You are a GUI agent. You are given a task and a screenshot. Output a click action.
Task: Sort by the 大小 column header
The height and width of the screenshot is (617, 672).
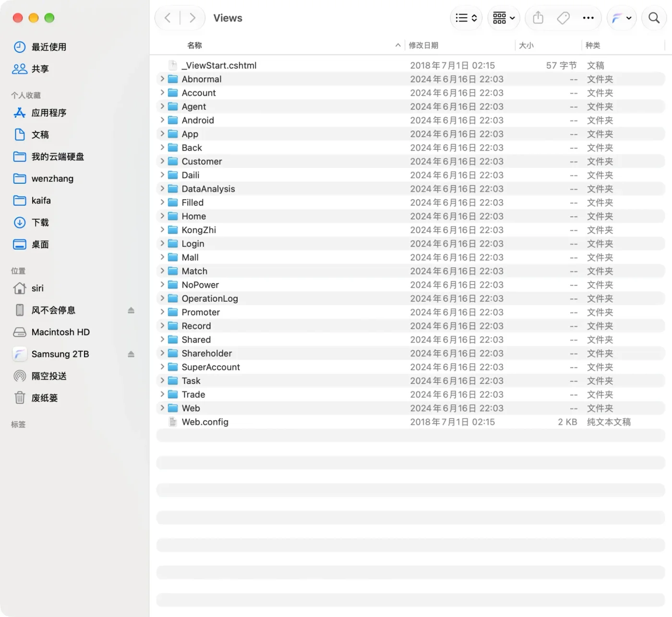coord(526,45)
